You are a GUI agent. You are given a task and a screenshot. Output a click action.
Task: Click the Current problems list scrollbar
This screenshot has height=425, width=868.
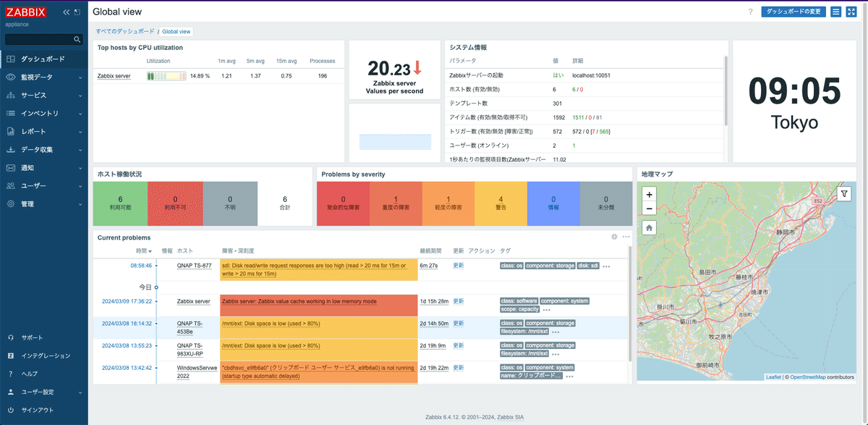pyautogui.click(x=629, y=304)
